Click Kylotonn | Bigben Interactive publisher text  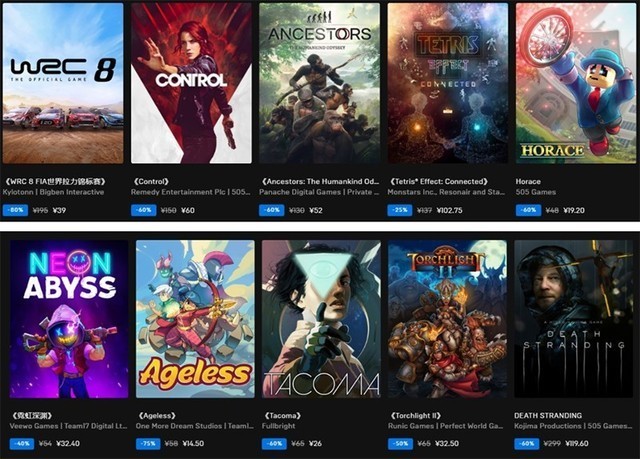[53, 192]
